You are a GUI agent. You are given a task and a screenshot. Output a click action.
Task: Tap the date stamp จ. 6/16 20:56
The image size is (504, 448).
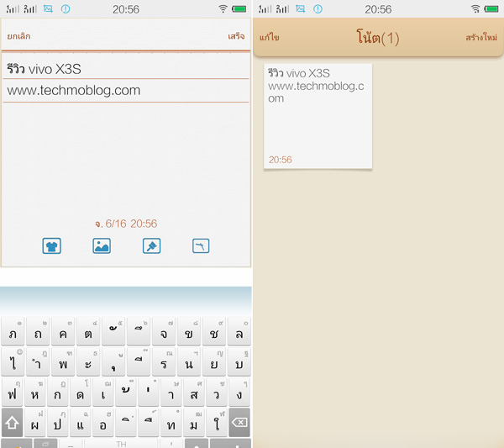pyautogui.click(x=126, y=224)
